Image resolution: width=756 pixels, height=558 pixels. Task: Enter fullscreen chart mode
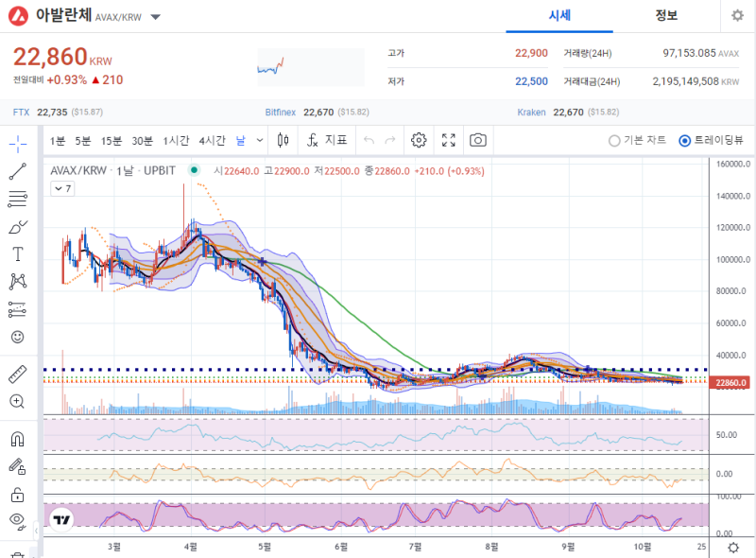pos(448,141)
